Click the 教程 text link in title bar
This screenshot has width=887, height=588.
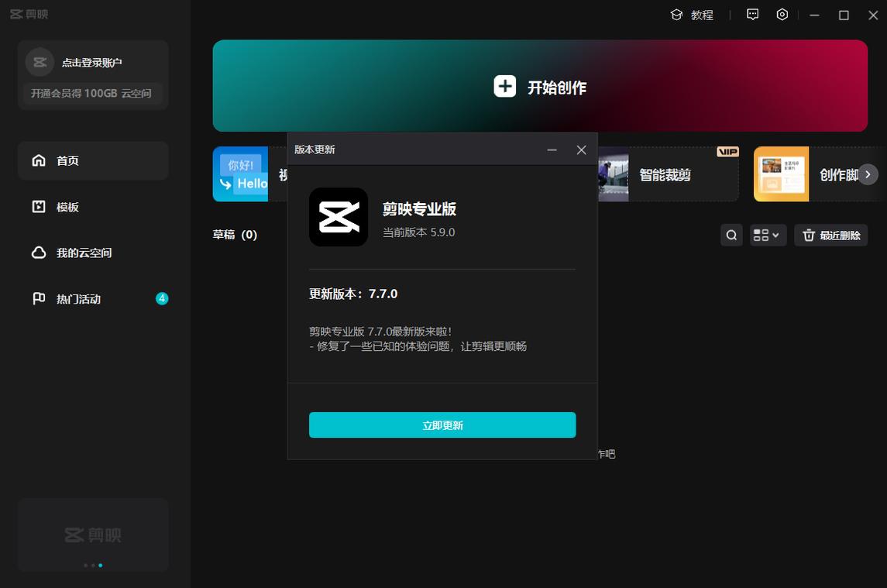pos(702,15)
